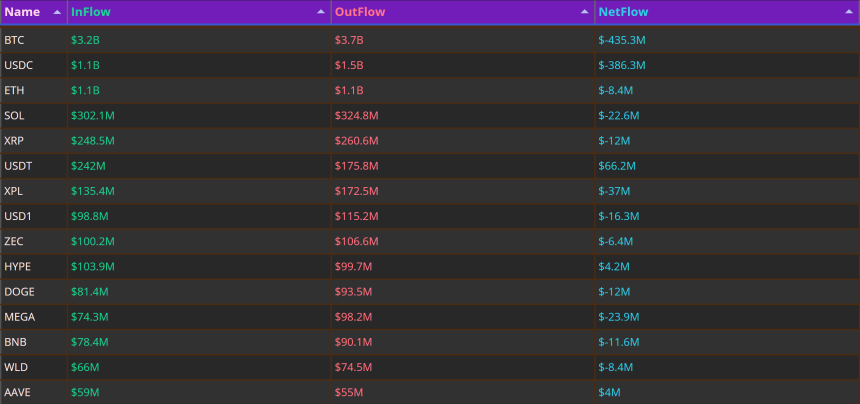Select the USD1 name cell
Image resolution: width=860 pixels, height=404 pixels.
(34, 217)
